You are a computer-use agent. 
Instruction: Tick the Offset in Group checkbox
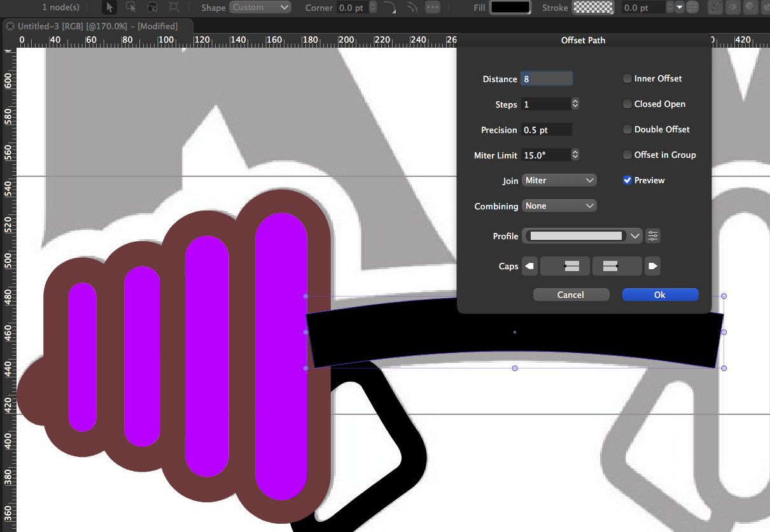pyautogui.click(x=627, y=155)
